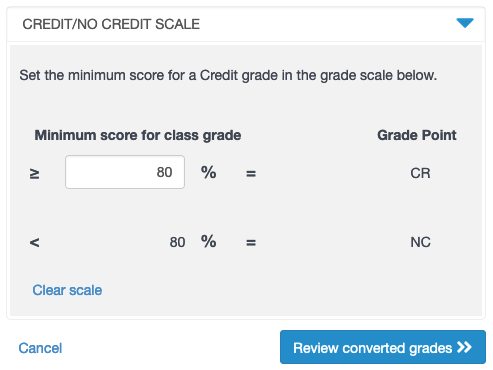Focus the minimum score input showing 80
The width and height of the screenshot is (493, 370).
pyautogui.click(x=125, y=172)
